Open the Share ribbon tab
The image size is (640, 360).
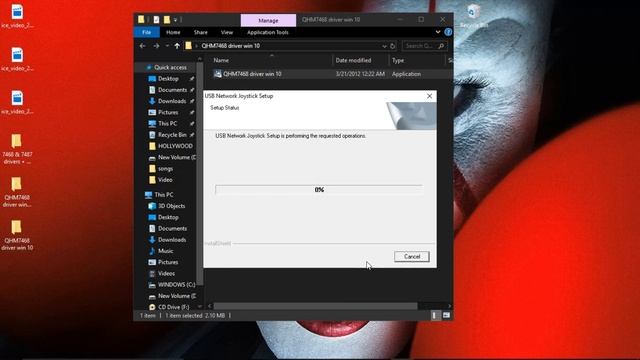200,32
